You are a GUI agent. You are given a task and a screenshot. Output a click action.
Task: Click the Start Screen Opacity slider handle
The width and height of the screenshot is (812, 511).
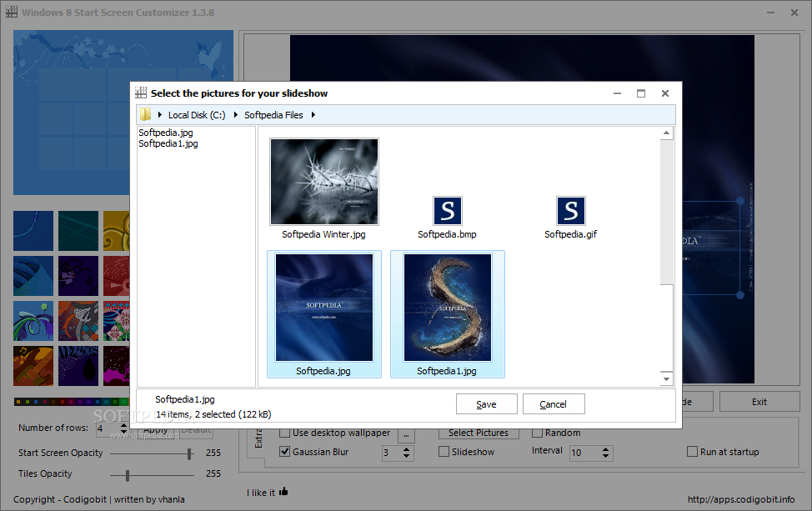pos(189,454)
